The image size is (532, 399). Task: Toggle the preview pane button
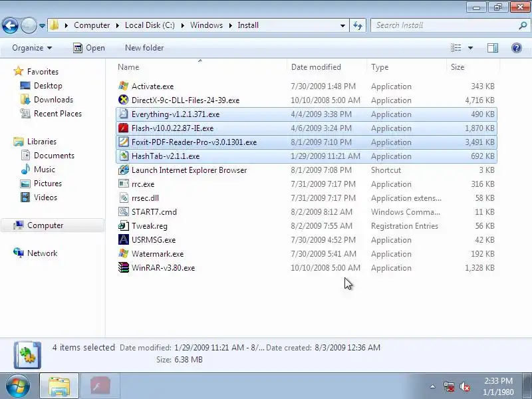(493, 48)
